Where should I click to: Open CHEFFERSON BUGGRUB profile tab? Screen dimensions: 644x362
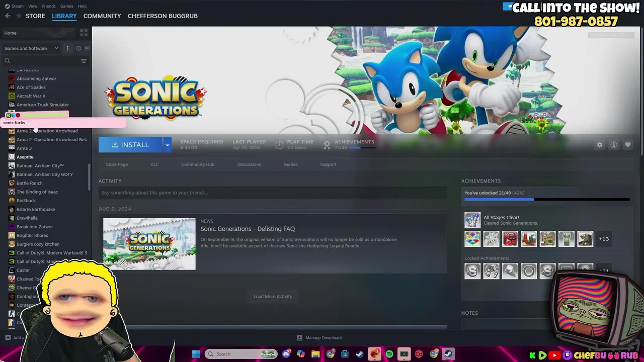163,16
